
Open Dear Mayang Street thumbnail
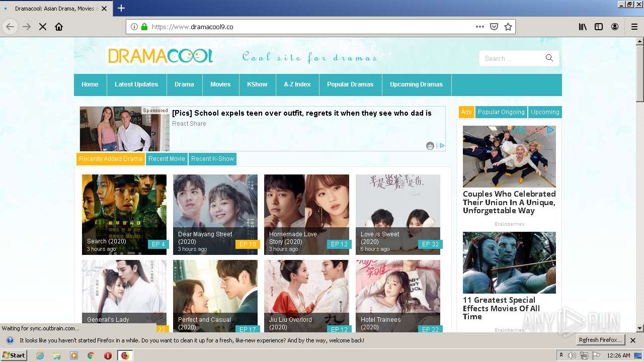point(215,215)
